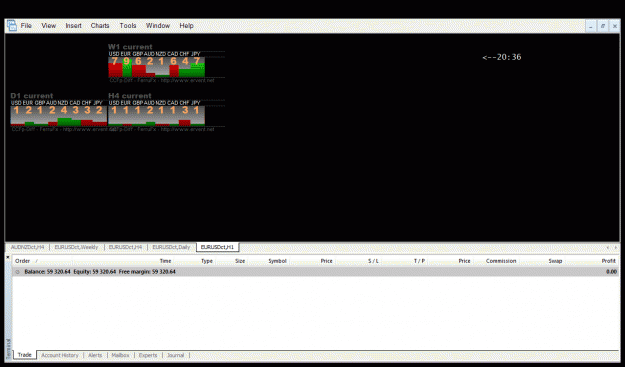Click the 0.00 profit value
This screenshot has width=625, height=367.
611,272
